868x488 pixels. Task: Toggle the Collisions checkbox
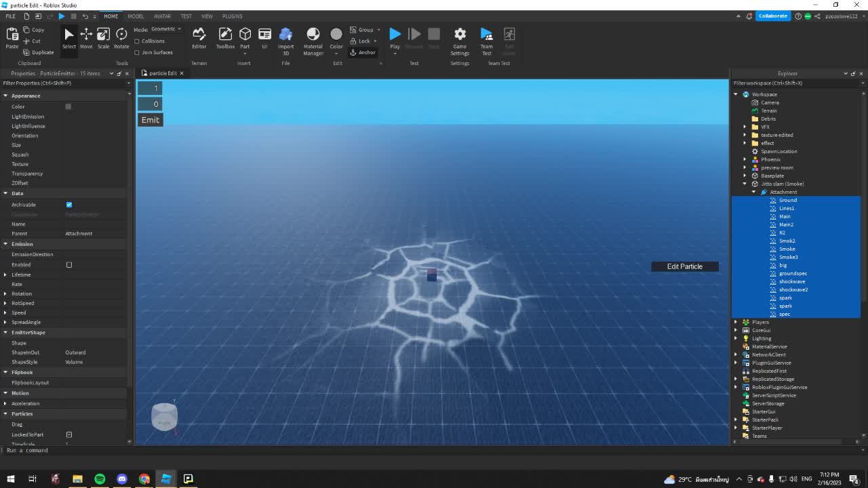(x=137, y=41)
